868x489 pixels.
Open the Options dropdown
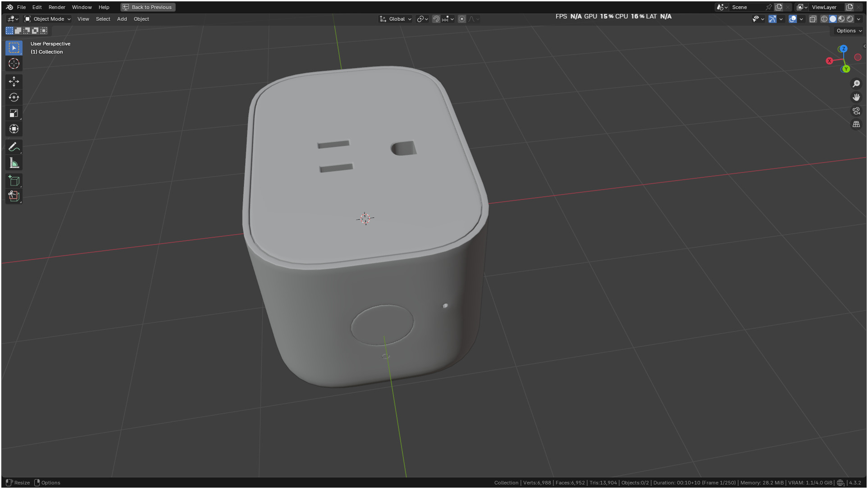[x=849, y=31]
